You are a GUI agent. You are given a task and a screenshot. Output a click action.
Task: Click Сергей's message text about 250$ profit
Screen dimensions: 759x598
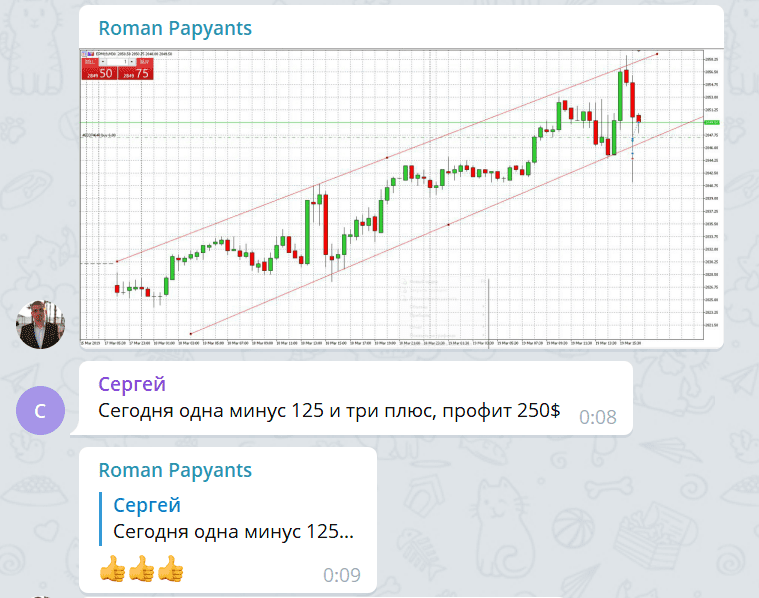click(330, 411)
